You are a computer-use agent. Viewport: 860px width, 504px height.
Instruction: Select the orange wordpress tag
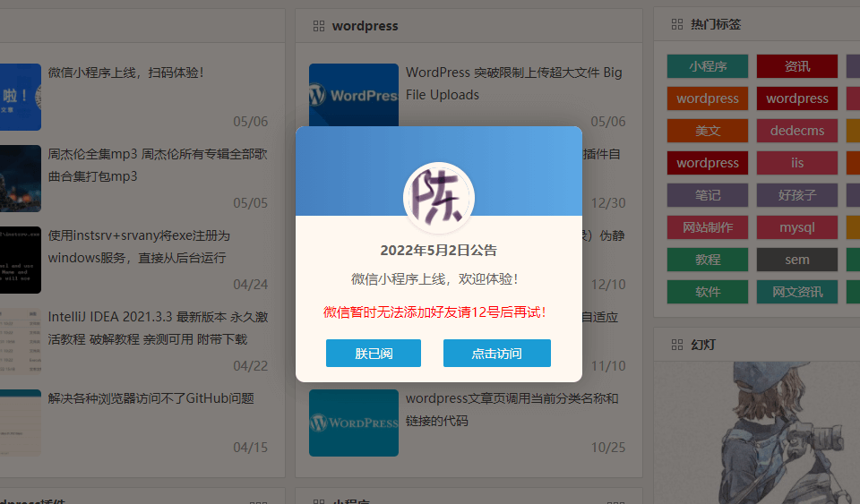(x=708, y=98)
